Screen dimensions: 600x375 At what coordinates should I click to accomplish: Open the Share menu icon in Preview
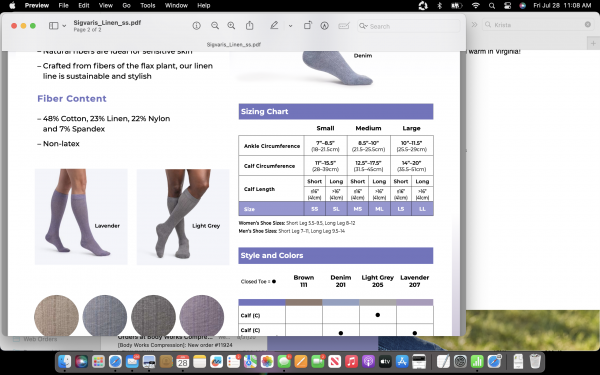(x=249, y=26)
